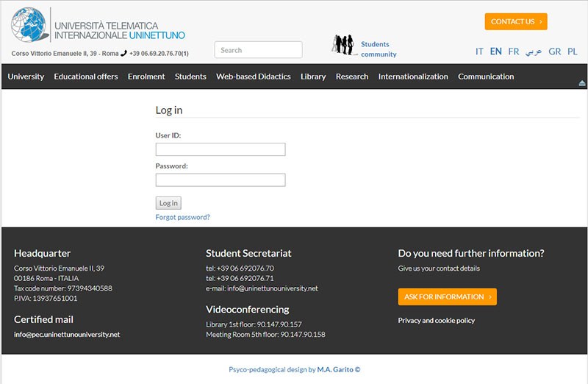Viewport: 588px width, 384px height.
Task: Open the Educational offers menu
Action: click(x=86, y=77)
